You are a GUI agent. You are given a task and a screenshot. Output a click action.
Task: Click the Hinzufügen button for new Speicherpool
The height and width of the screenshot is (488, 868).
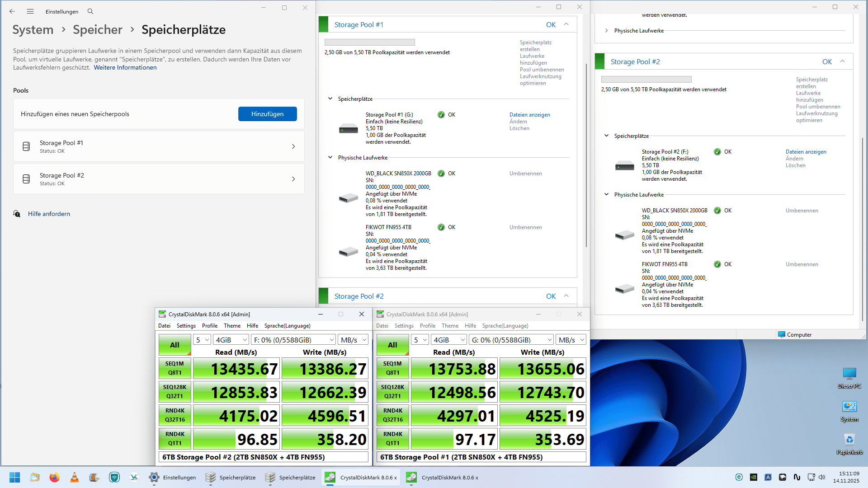click(x=267, y=114)
